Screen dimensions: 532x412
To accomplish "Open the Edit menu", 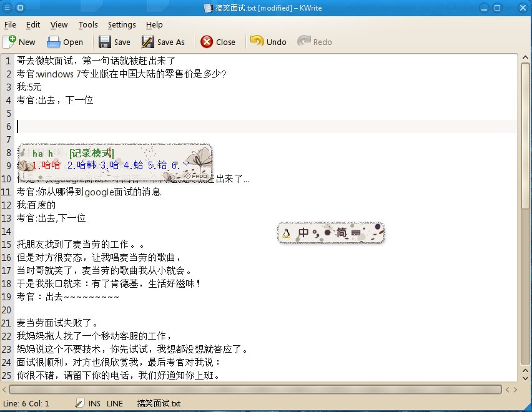I will 33,25.
